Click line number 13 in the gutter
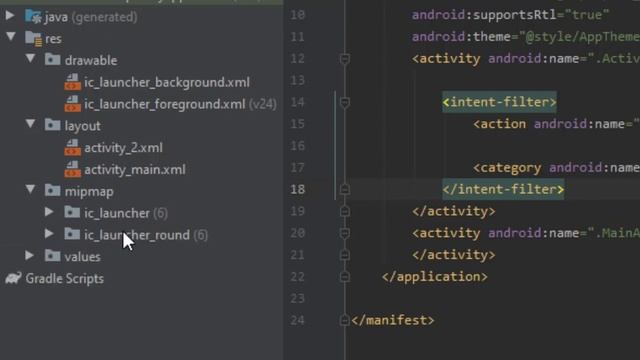This screenshot has width=640, height=360. click(x=298, y=80)
